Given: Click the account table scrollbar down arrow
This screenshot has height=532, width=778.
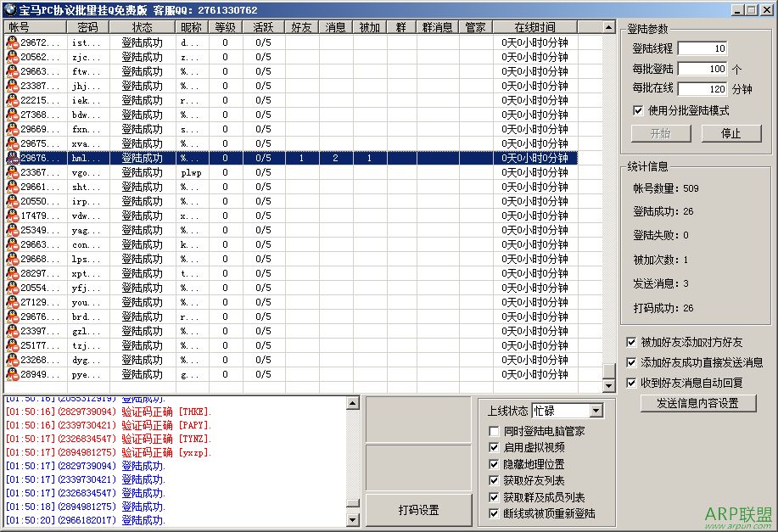Looking at the screenshot, I should pyautogui.click(x=609, y=385).
